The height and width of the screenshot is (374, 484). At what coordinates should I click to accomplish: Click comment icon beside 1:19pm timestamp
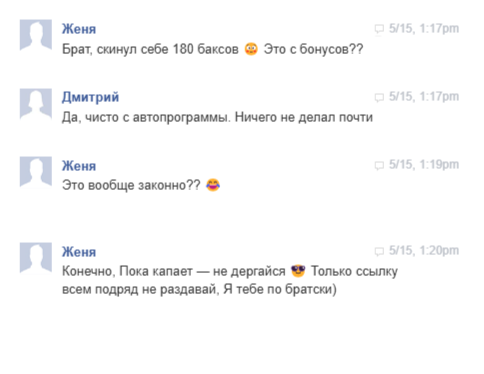tap(379, 165)
